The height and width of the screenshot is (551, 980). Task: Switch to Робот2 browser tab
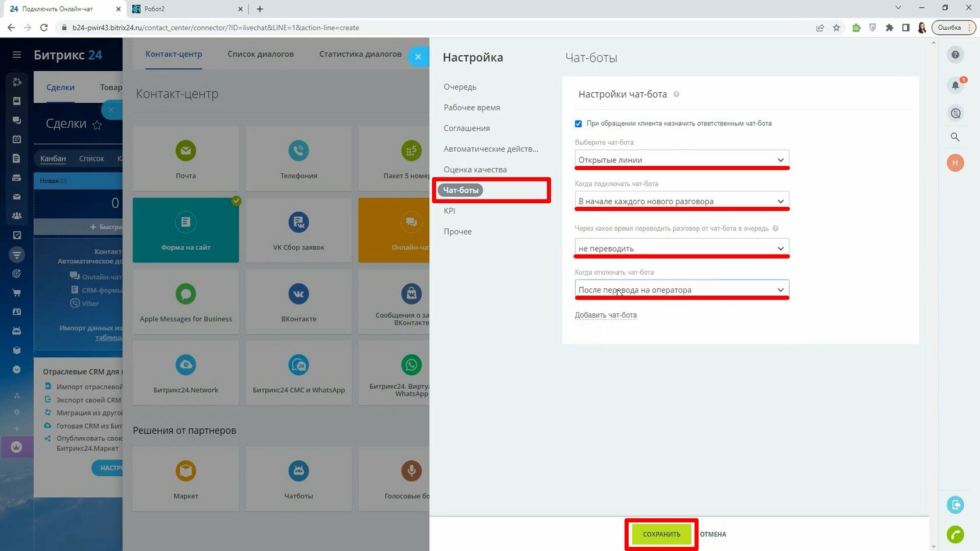tap(187, 9)
